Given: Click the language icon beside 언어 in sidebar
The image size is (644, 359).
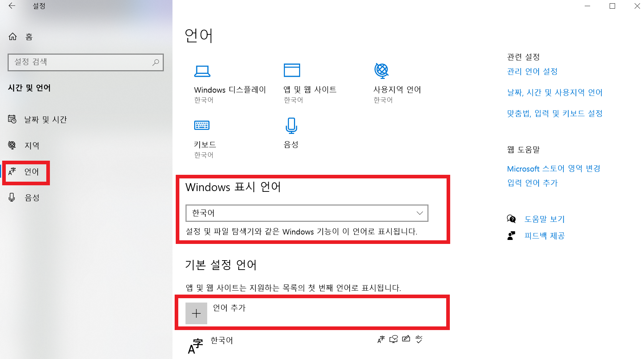Looking at the screenshot, I should 12,171.
